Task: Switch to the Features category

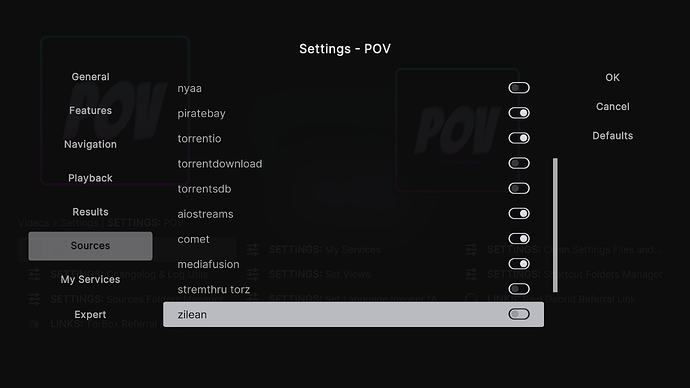Action: 90,110
